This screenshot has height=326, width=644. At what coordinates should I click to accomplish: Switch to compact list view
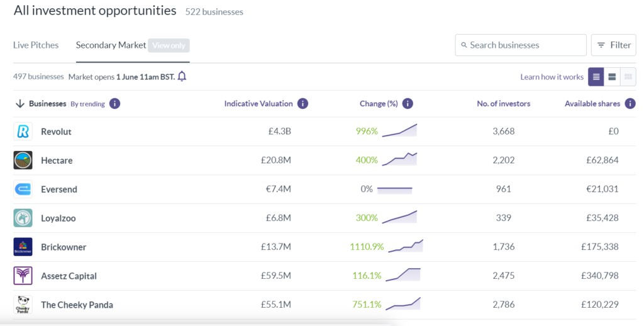(x=596, y=77)
